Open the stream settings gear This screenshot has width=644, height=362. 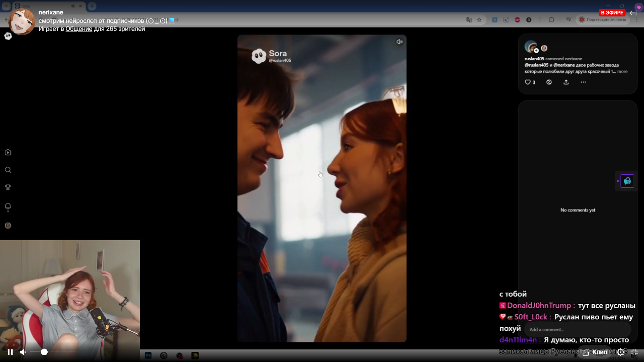pyautogui.click(x=621, y=352)
